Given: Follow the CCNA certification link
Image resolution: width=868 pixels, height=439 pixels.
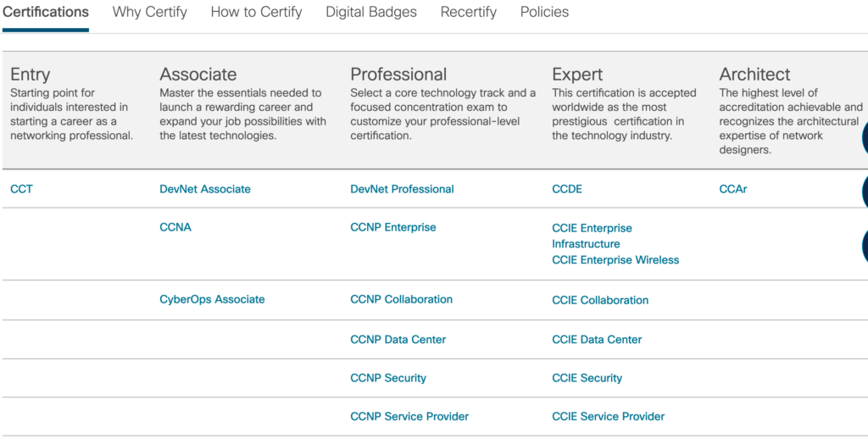Looking at the screenshot, I should (175, 227).
